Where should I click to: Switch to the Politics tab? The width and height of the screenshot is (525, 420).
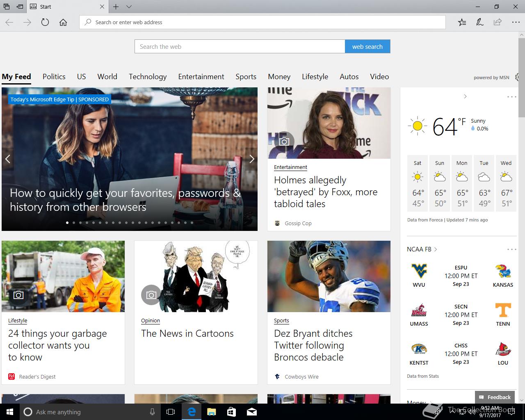point(54,77)
